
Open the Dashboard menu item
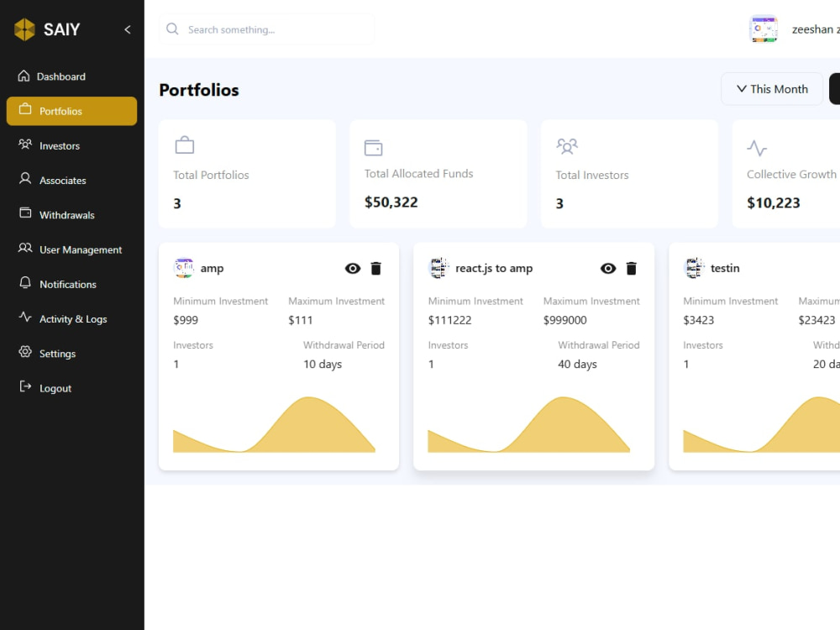click(x=71, y=76)
